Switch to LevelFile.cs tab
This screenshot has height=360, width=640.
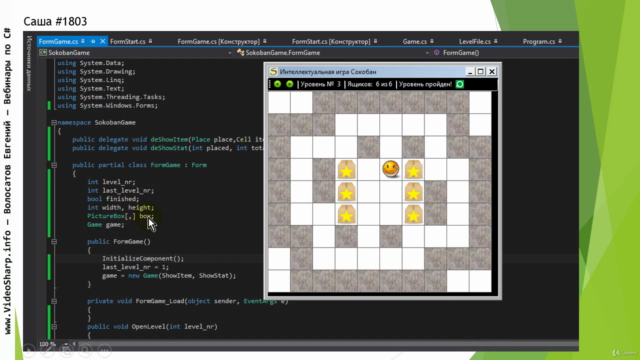click(475, 41)
